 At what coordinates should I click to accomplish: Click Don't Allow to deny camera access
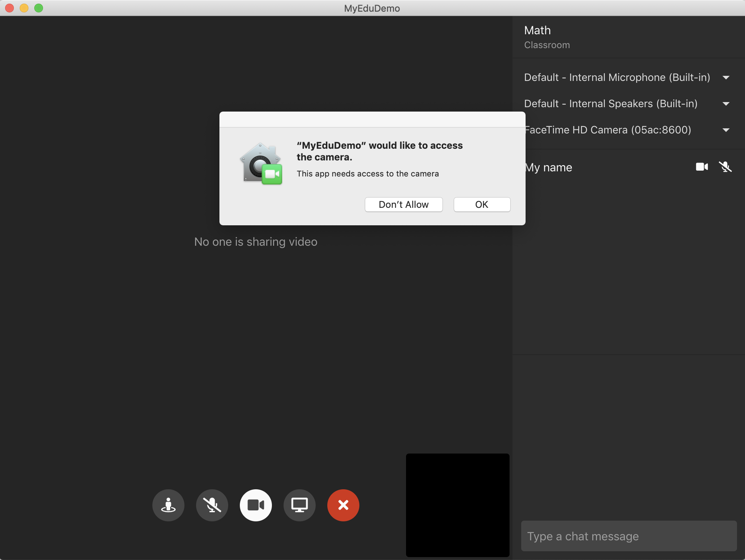point(403,203)
